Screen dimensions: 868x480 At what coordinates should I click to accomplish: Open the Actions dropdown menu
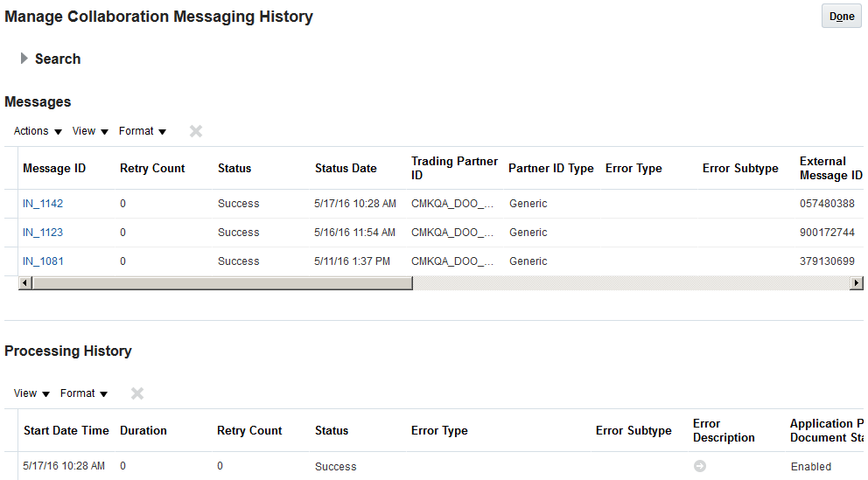pos(38,131)
